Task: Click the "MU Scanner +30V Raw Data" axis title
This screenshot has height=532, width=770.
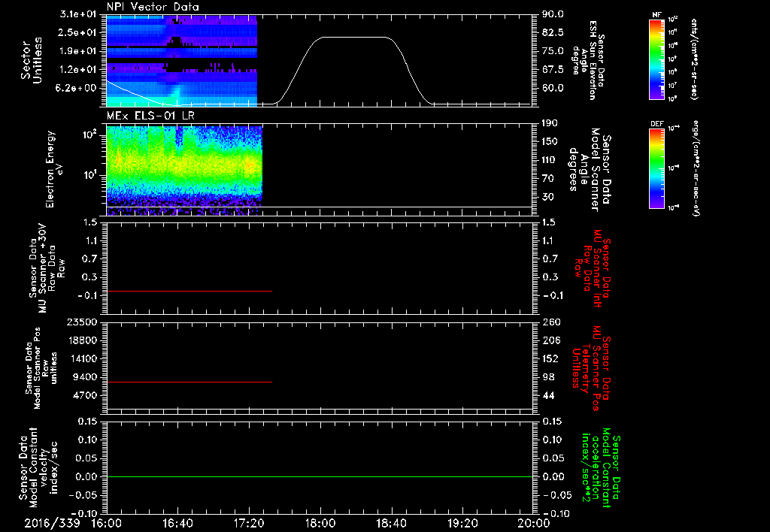Action: click(47, 268)
